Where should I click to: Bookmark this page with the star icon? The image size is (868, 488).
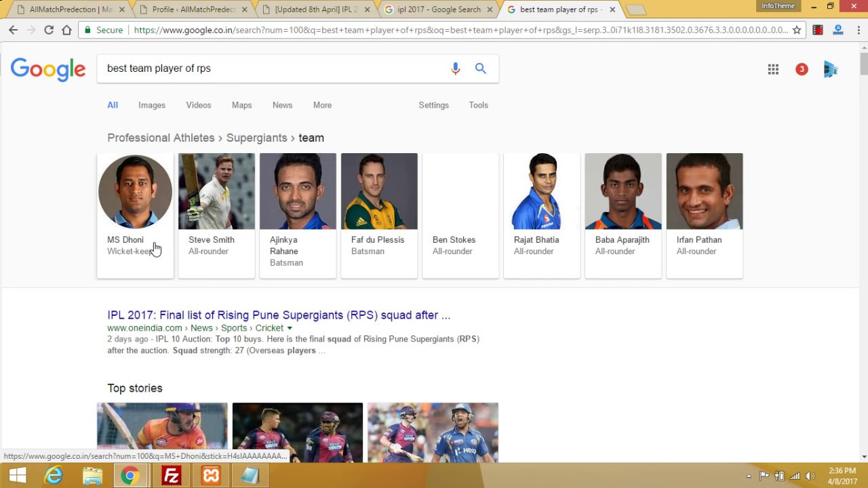pyautogui.click(x=797, y=30)
